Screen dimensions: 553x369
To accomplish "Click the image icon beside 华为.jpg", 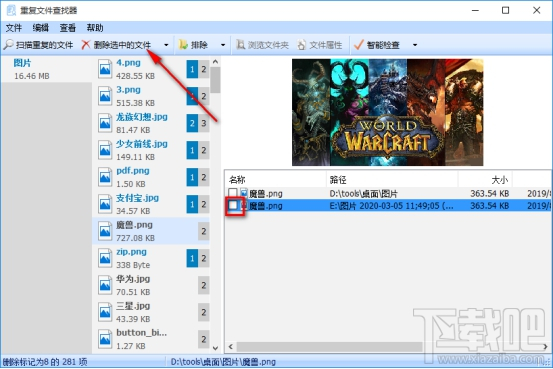I will [105, 285].
